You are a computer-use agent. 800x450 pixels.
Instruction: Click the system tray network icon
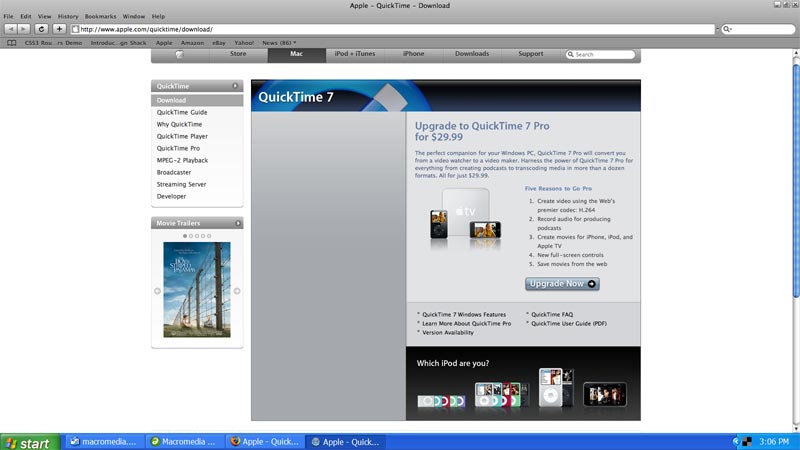pyautogui.click(x=747, y=442)
